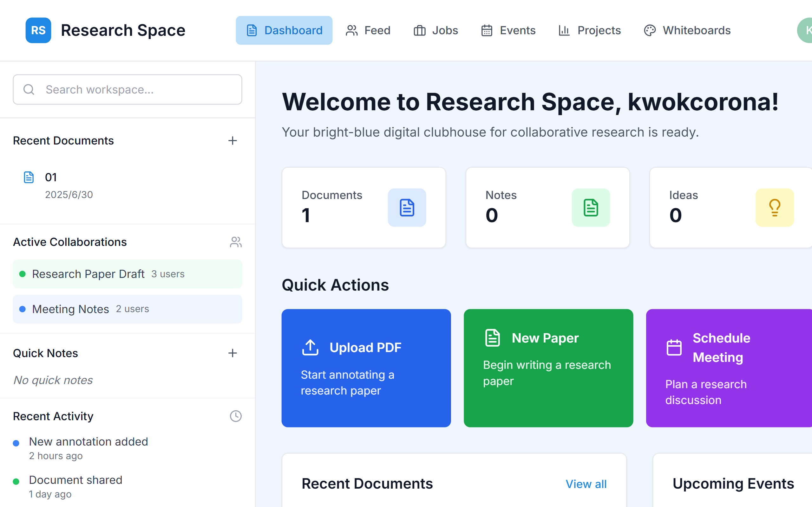The width and height of the screenshot is (812, 507).
Task: Click the Documents card document icon
Action: click(407, 208)
